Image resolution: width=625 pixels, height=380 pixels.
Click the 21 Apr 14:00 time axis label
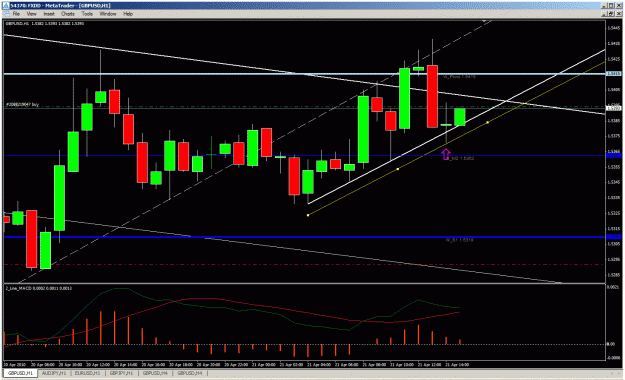(457, 364)
